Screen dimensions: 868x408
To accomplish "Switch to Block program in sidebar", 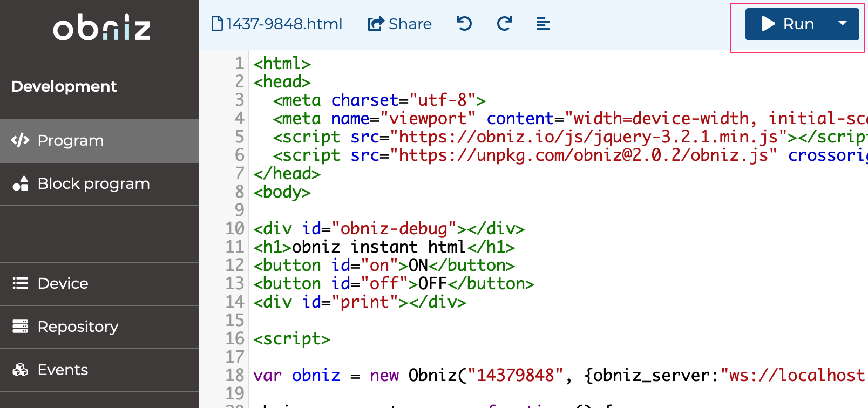I will pos(93,183).
